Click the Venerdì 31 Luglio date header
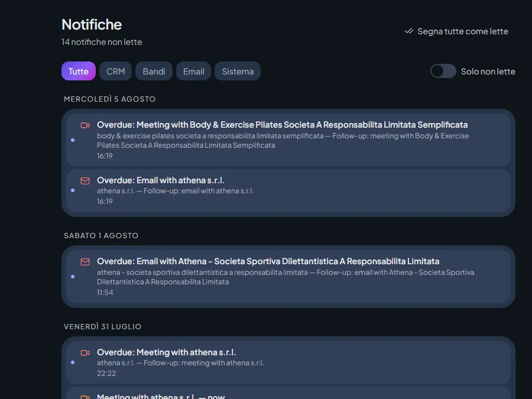 [102, 327]
